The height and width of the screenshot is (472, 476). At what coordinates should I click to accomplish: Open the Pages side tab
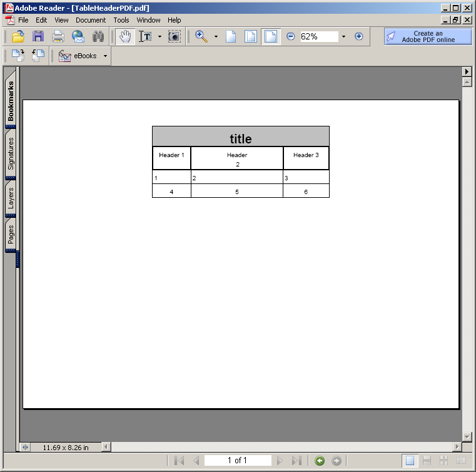11,235
